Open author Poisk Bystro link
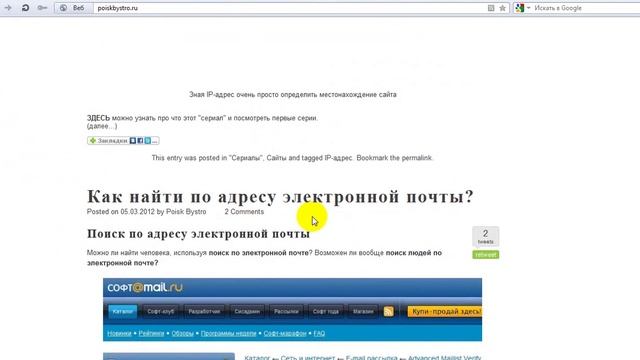This screenshot has height=360, width=640. pyautogui.click(x=186, y=211)
